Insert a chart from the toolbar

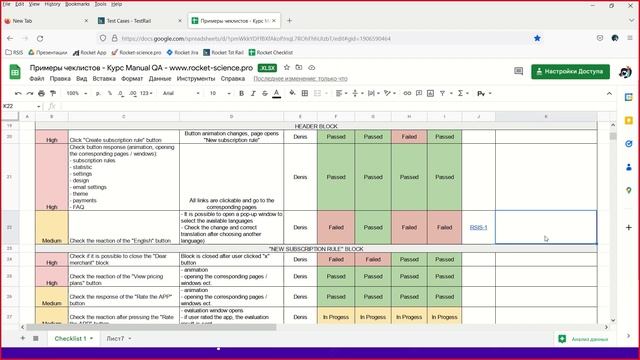point(430,93)
